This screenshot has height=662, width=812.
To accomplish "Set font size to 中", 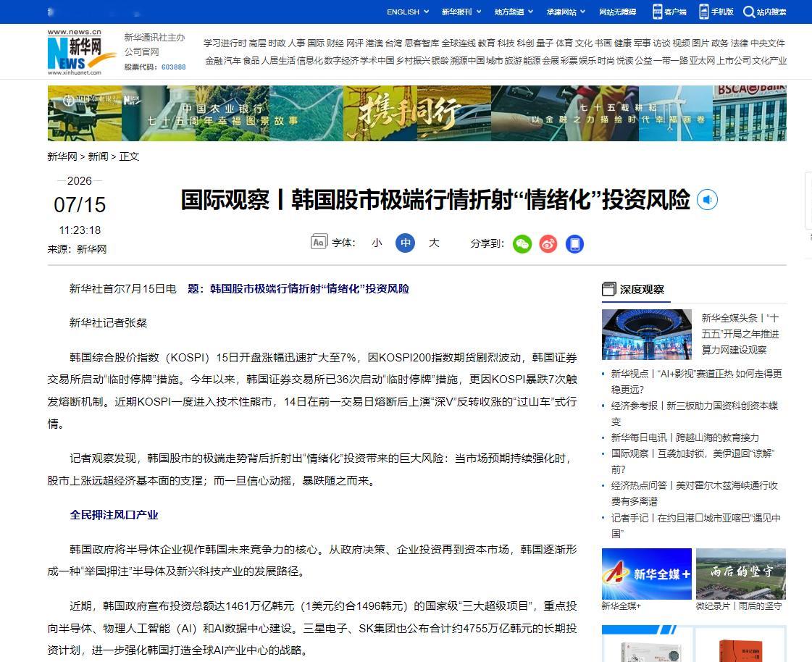I will pyautogui.click(x=406, y=243).
